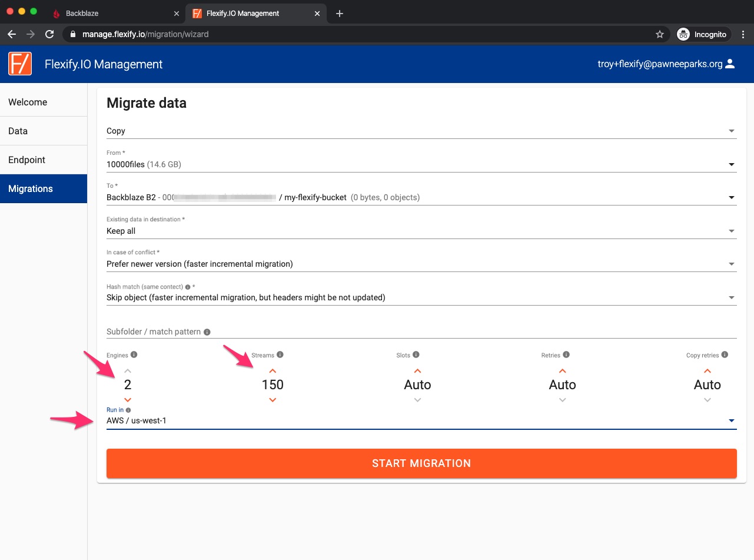The image size is (754, 560).
Task: Open Data in the sidebar
Action: point(44,131)
